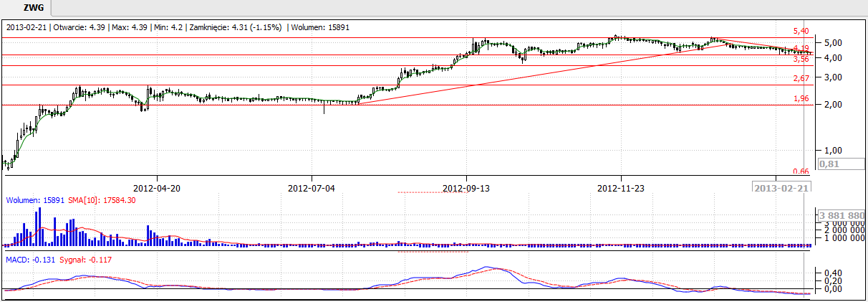Click the 3 881 880 volume value box
Image resolution: width=868 pixels, height=302 pixels.
[842, 215]
